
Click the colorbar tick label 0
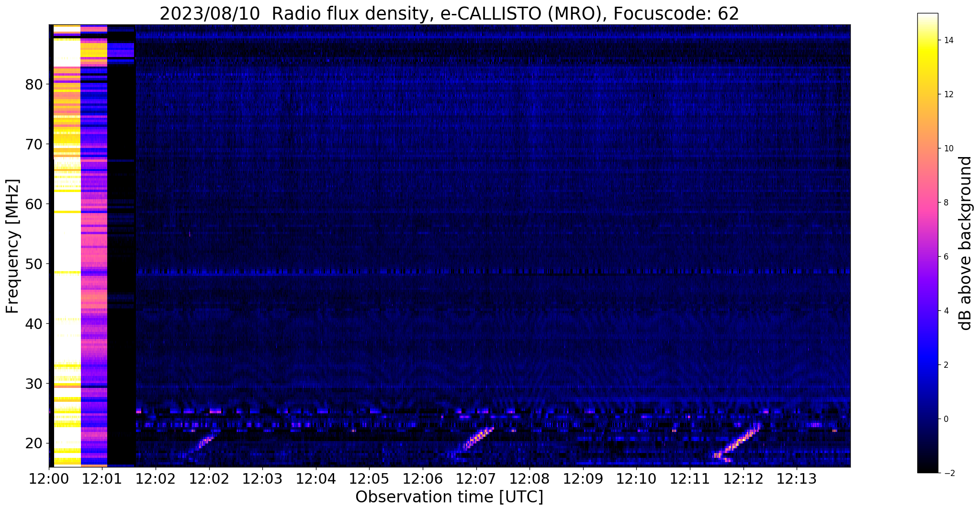point(946,420)
